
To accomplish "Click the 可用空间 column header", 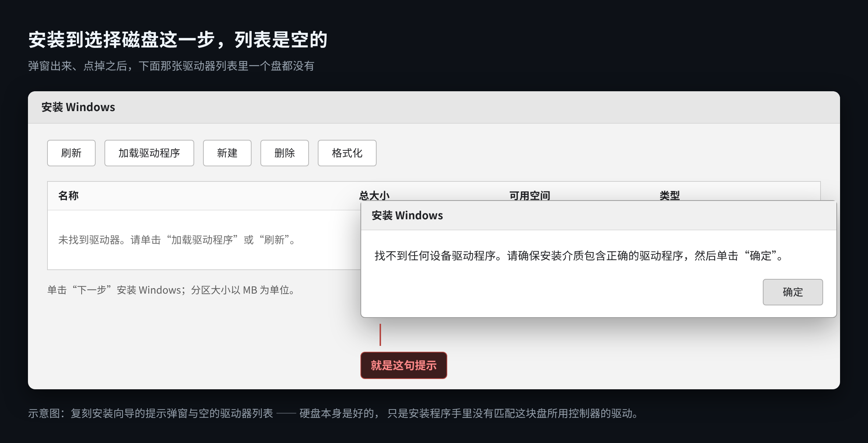I will (530, 195).
